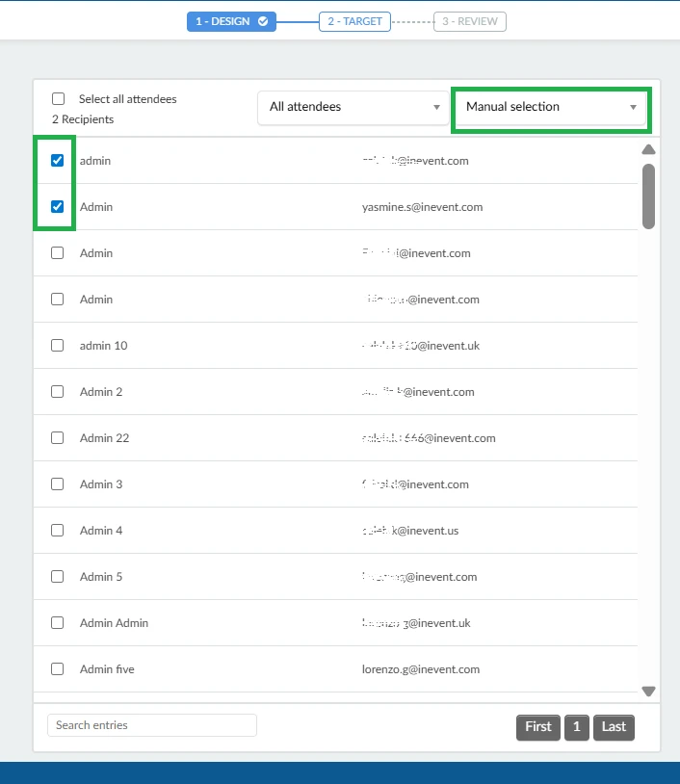Uncheck the yasmine.s@inevent.com attendee checkbox
Image resolution: width=680 pixels, height=784 pixels.
coord(58,207)
